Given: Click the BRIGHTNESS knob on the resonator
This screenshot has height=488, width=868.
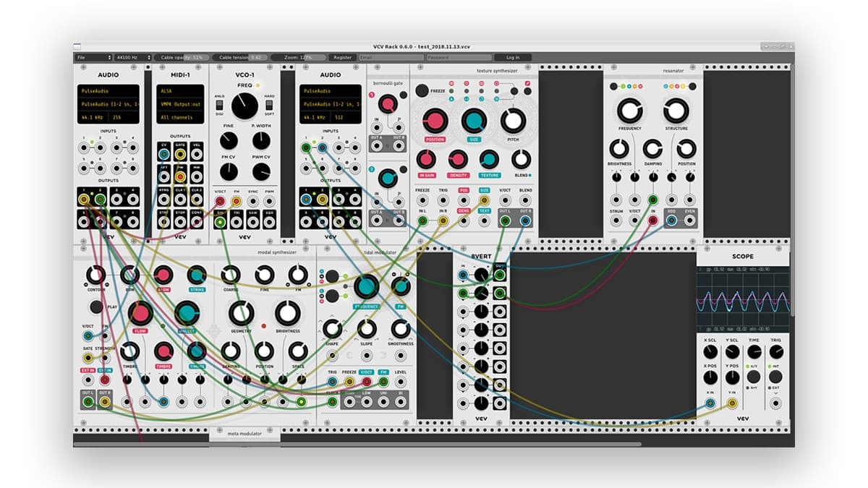Looking at the screenshot, I should click(x=618, y=150).
